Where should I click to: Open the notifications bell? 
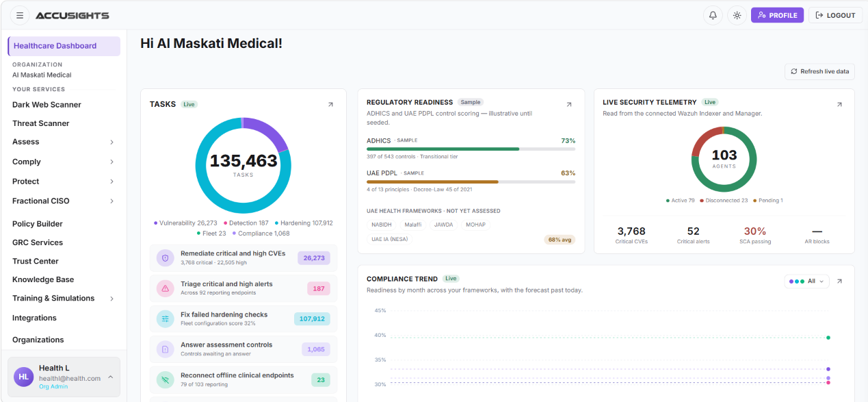(x=713, y=15)
